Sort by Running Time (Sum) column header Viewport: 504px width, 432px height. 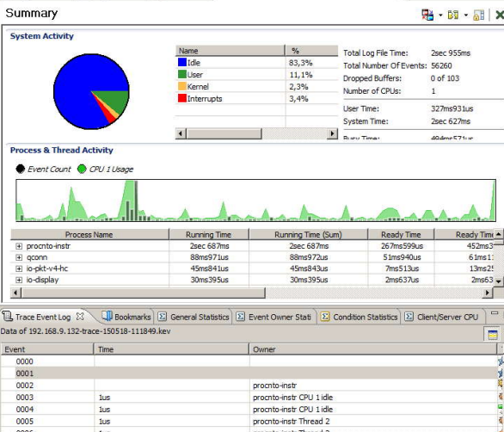[308, 234]
